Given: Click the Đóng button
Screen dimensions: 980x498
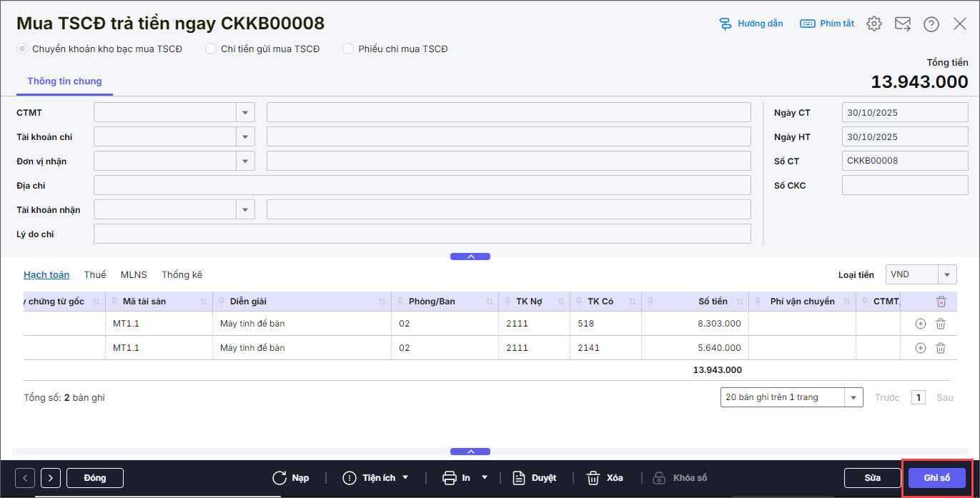Looking at the screenshot, I should point(95,477).
